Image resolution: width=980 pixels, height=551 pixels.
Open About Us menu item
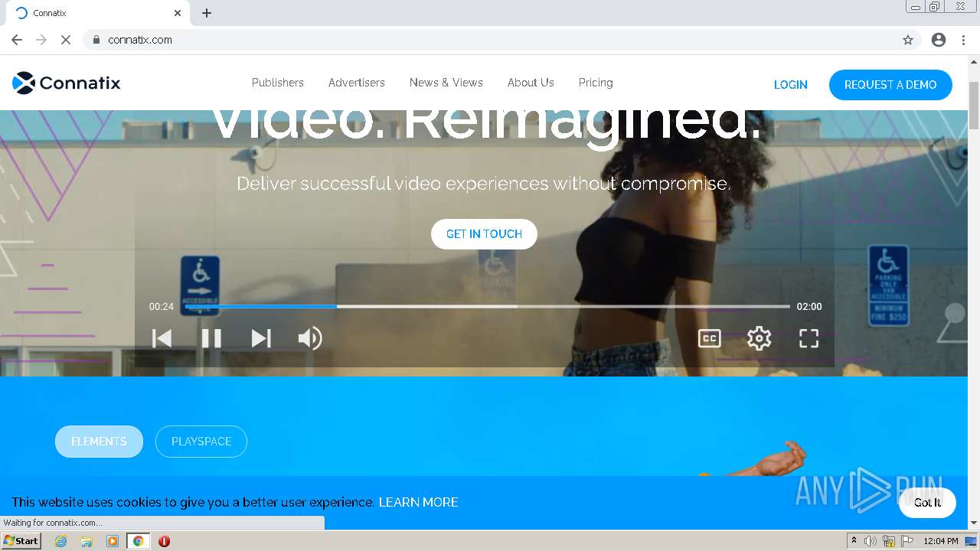(531, 83)
